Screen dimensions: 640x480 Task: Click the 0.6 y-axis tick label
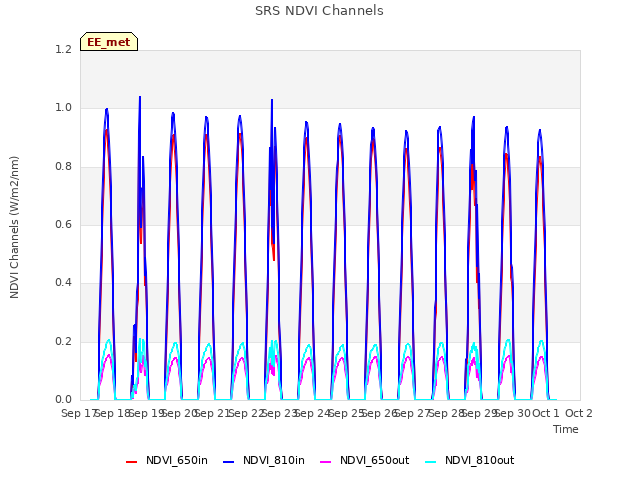pyautogui.click(x=63, y=224)
